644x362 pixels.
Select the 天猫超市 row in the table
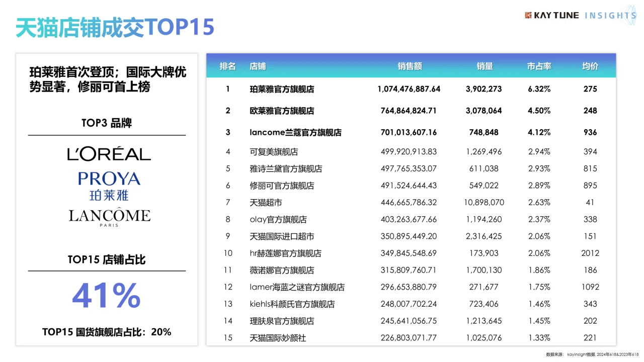tap(265, 202)
